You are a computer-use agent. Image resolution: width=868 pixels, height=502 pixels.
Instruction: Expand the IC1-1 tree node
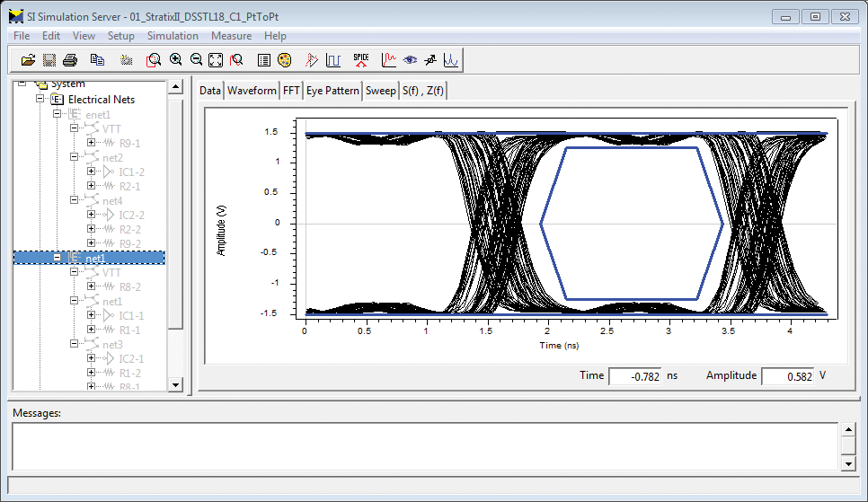(92, 315)
